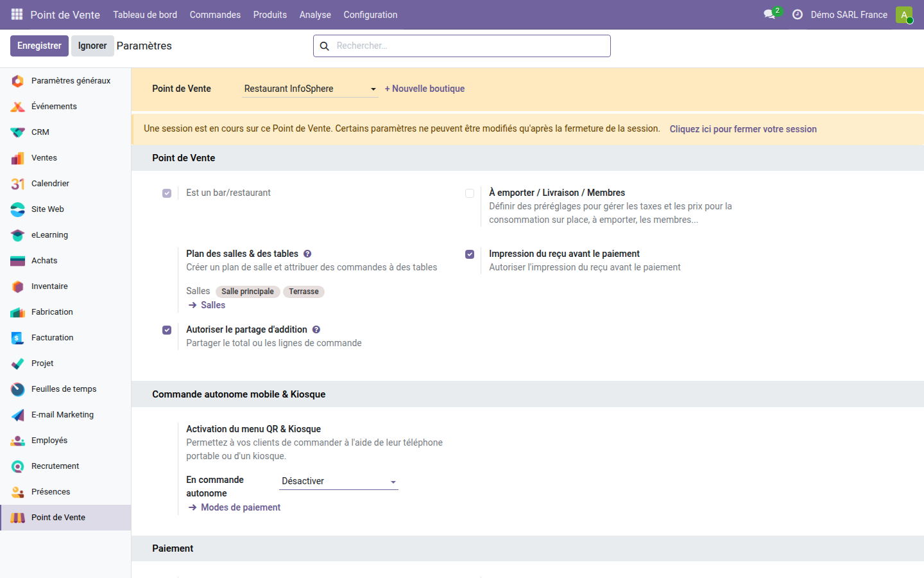The image size is (924, 578).
Task: Follow the Modes de paiement link
Action: pos(234,507)
